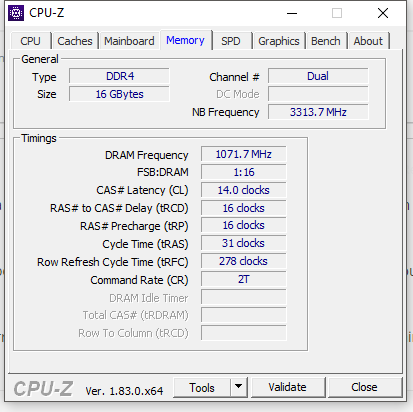This screenshot has height=412, width=413.
Task: Click the DRAM Frequency label
Action: [147, 155]
